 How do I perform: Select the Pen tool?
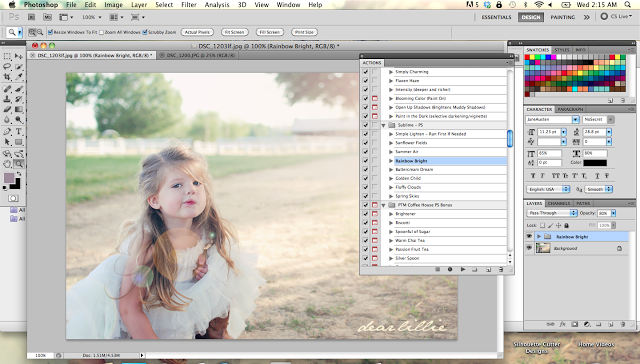tap(7, 131)
